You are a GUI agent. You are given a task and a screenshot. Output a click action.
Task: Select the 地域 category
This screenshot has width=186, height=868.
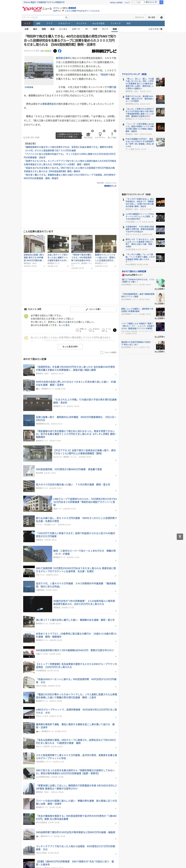[x=115, y=29]
